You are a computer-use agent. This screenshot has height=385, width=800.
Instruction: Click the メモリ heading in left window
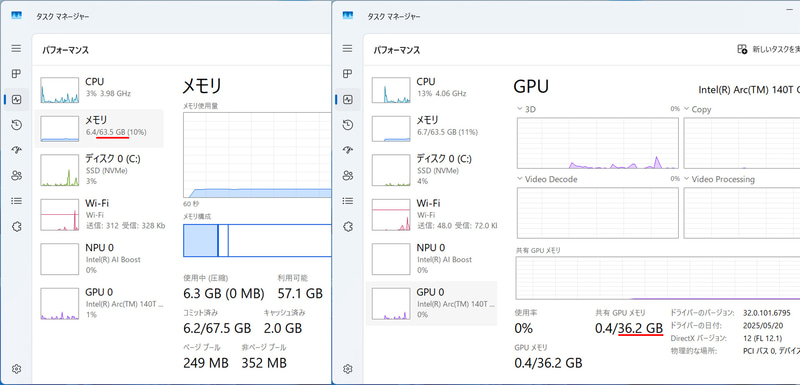[202, 86]
